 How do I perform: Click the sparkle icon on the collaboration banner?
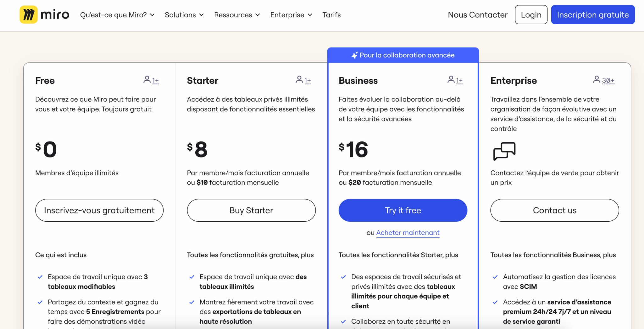[x=355, y=54]
